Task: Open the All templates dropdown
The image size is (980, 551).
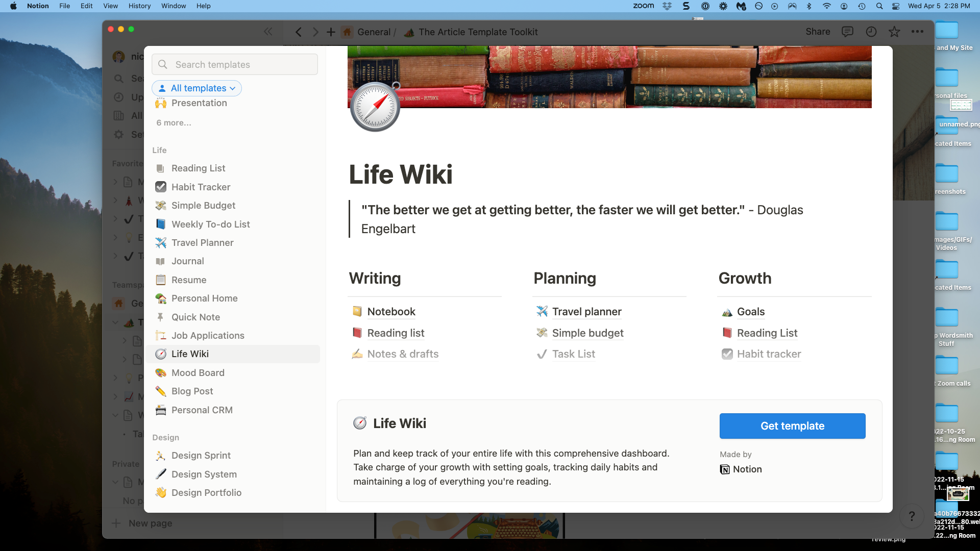Action: [x=197, y=88]
